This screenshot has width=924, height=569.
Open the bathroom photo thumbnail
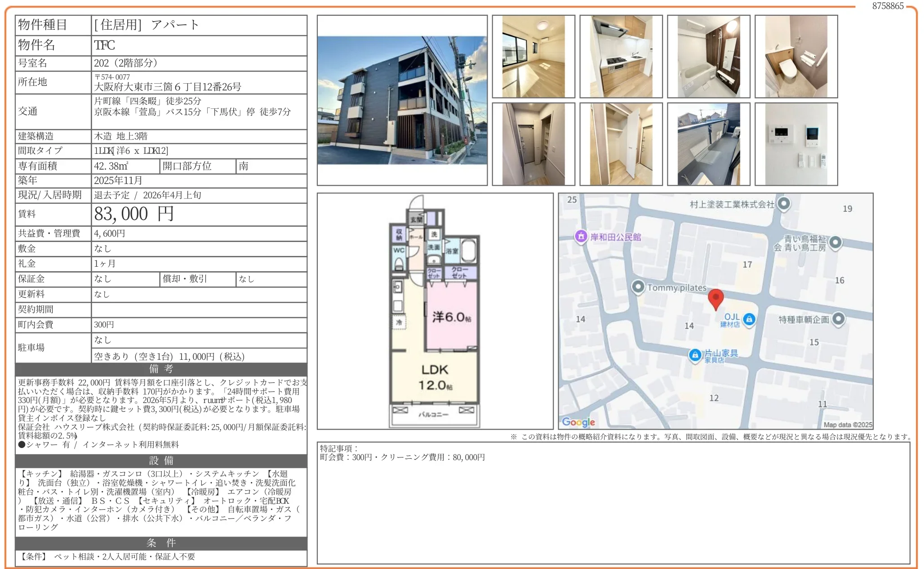[x=708, y=57]
